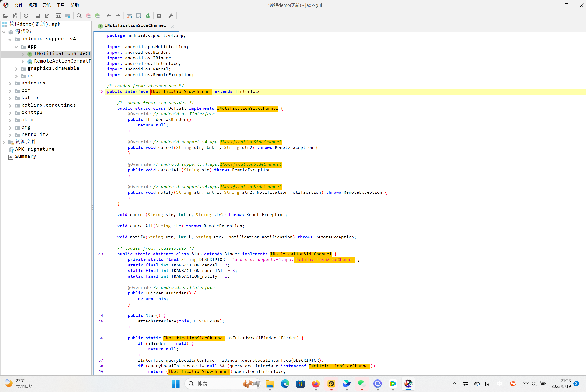The width and height of the screenshot is (586, 392).
Task: Expand the androidx package
Action: 10,84
